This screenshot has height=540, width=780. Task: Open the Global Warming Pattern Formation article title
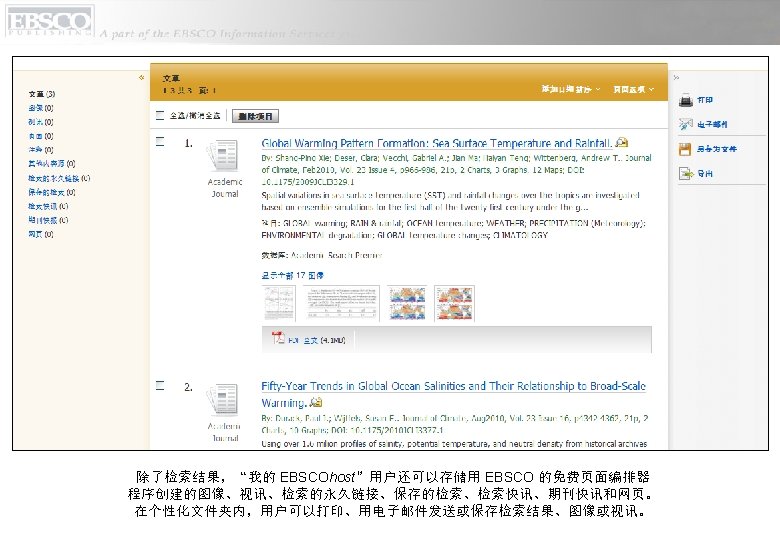tap(437, 143)
